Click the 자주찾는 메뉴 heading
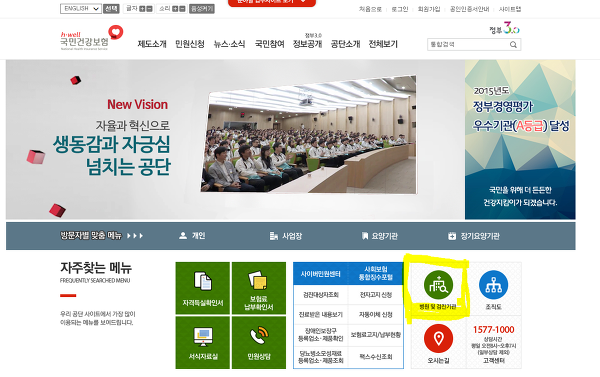600x377 pixels. (x=96, y=268)
